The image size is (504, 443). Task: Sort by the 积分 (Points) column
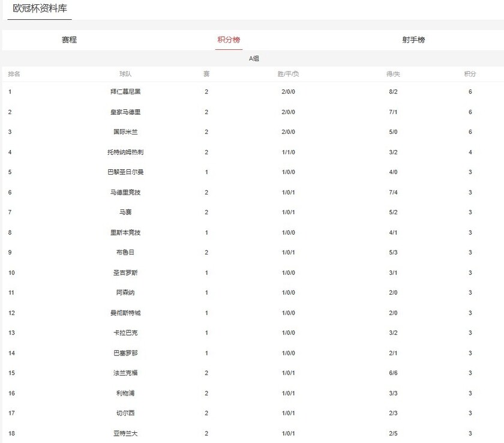(470, 73)
